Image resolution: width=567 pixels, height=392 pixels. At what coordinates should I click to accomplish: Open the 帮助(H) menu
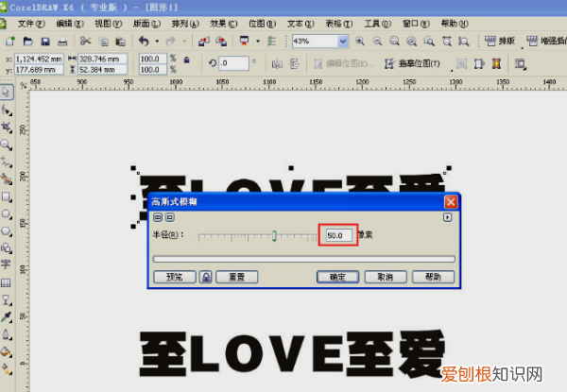(x=455, y=24)
